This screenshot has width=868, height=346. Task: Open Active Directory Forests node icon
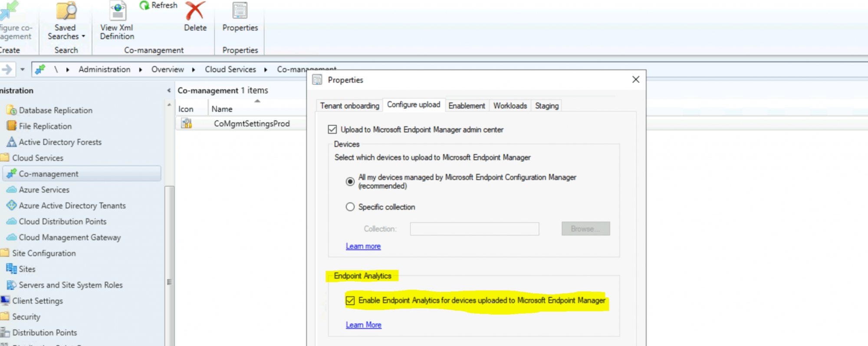pyautogui.click(x=12, y=142)
